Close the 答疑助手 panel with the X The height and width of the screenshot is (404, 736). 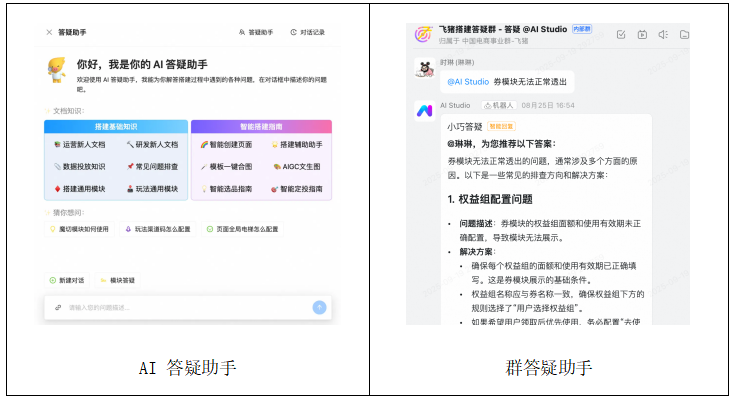(x=49, y=32)
